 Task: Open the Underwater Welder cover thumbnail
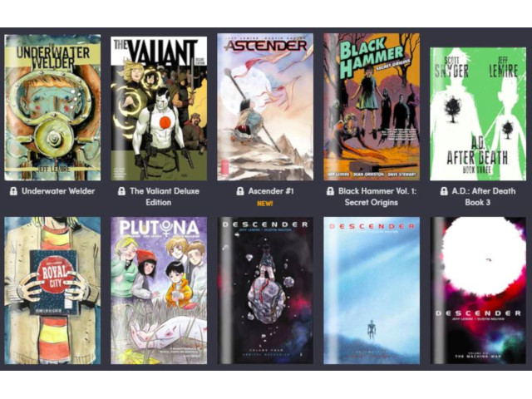(52, 107)
